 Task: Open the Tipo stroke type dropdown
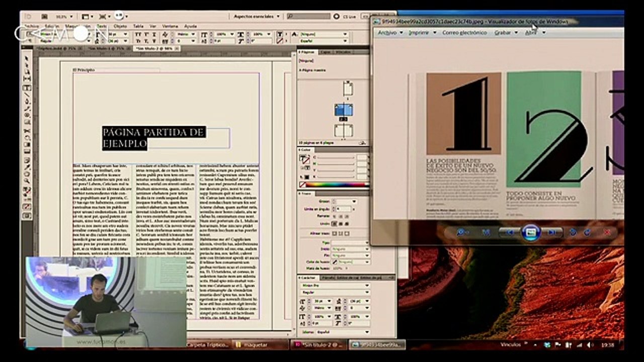click(350, 242)
